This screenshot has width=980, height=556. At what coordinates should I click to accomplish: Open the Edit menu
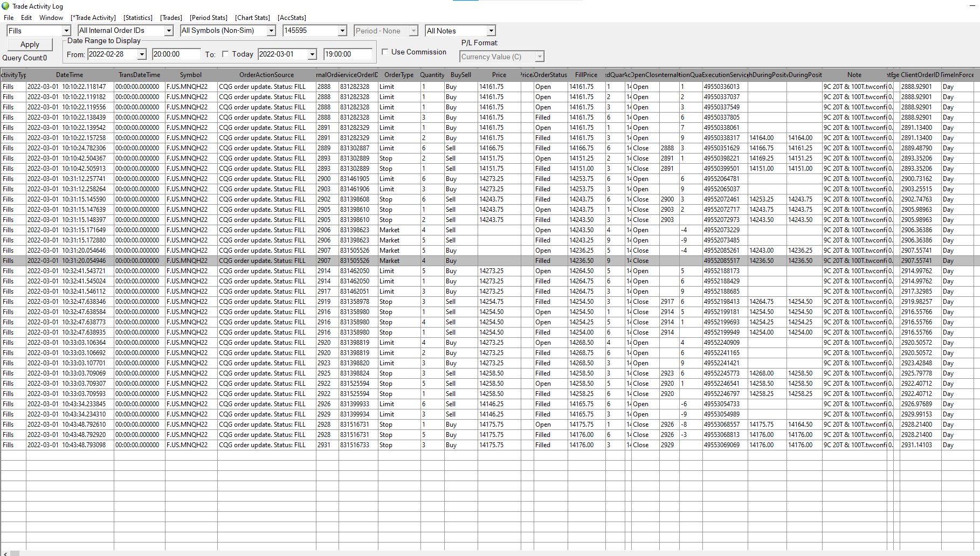pos(26,18)
